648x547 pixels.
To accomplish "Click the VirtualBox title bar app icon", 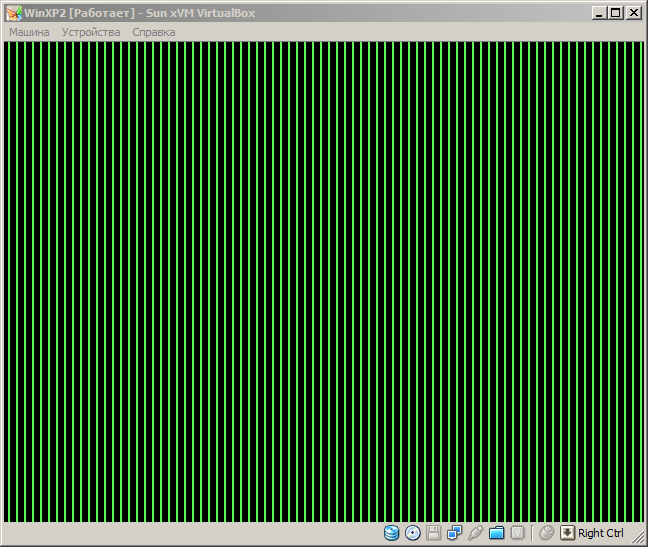I will [14, 13].
